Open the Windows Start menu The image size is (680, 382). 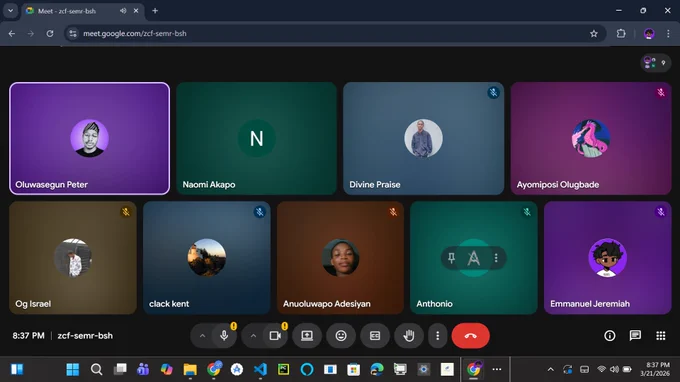(73, 369)
